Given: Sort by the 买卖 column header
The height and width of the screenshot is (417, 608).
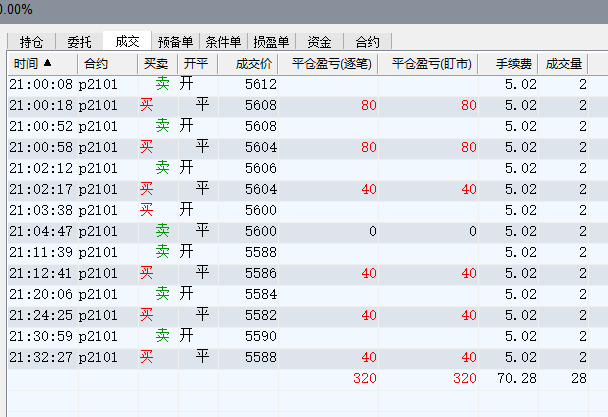Looking at the screenshot, I should point(158,64).
